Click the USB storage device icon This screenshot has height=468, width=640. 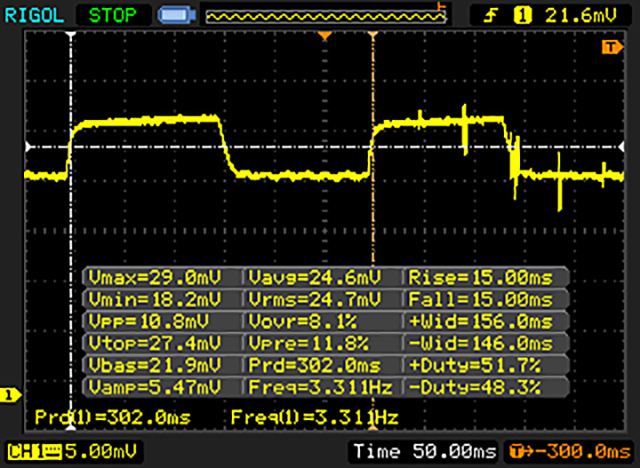tap(177, 16)
